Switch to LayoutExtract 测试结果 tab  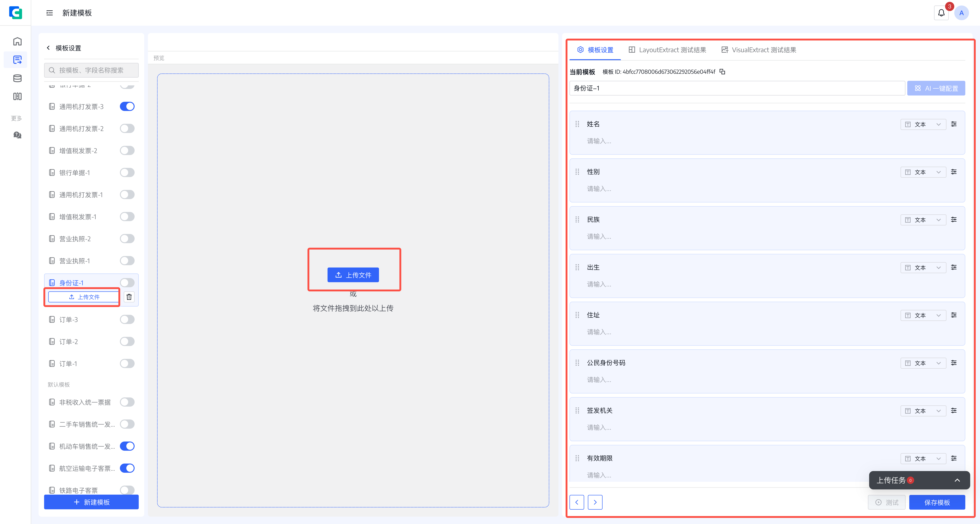click(667, 50)
